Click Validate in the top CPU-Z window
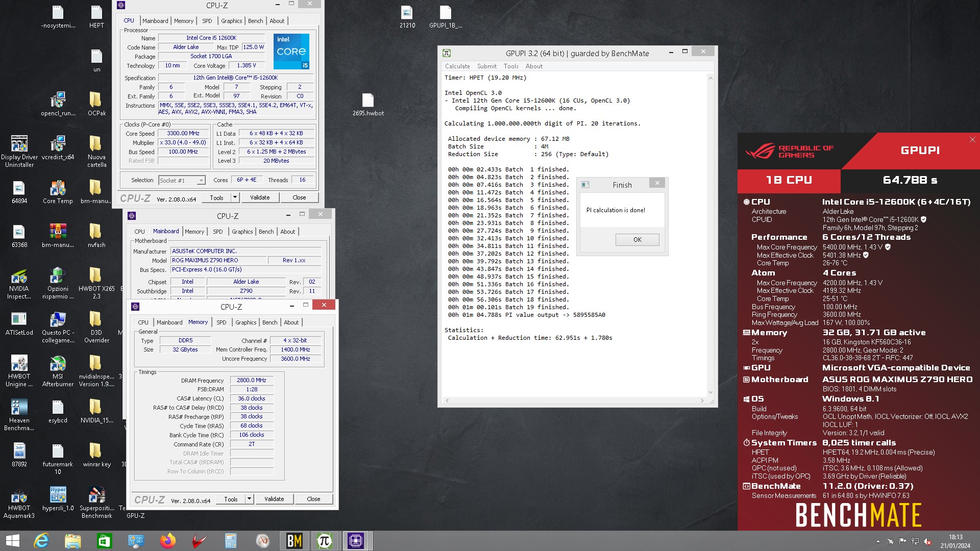980x551 pixels. (x=259, y=197)
